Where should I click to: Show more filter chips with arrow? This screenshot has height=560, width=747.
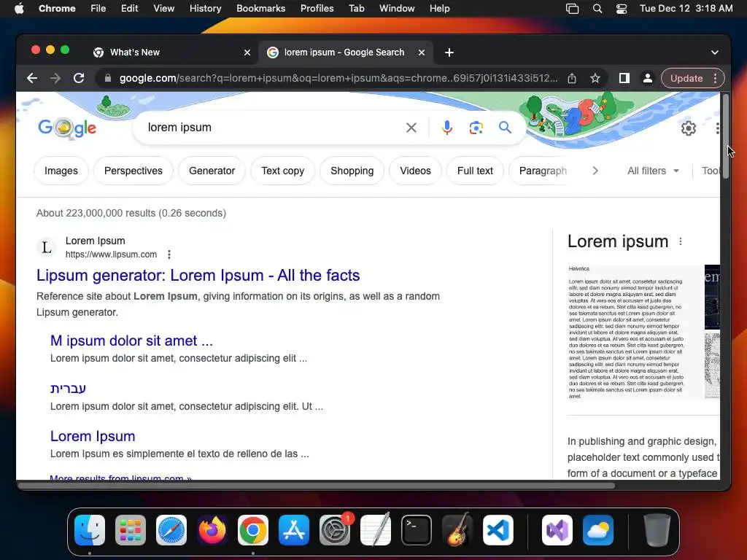595,171
